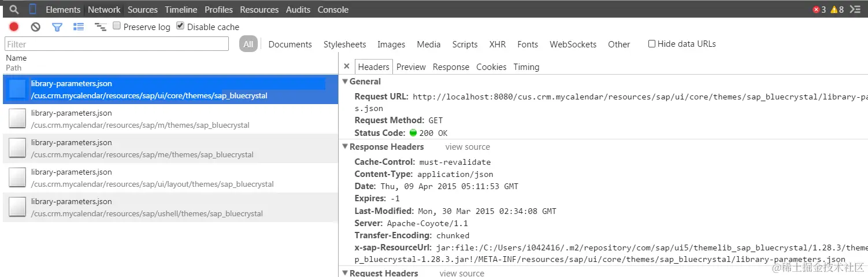The width and height of the screenshot is (868, 277).
Task: Uncheck the Disable cache checkbox
Action: pyautogui.click(x=180, y=26)
